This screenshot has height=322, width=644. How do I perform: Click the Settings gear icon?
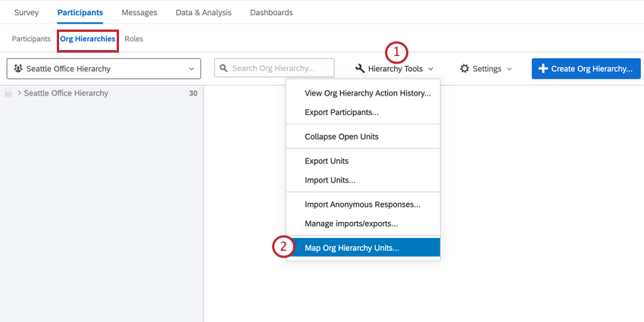point(464,69)
